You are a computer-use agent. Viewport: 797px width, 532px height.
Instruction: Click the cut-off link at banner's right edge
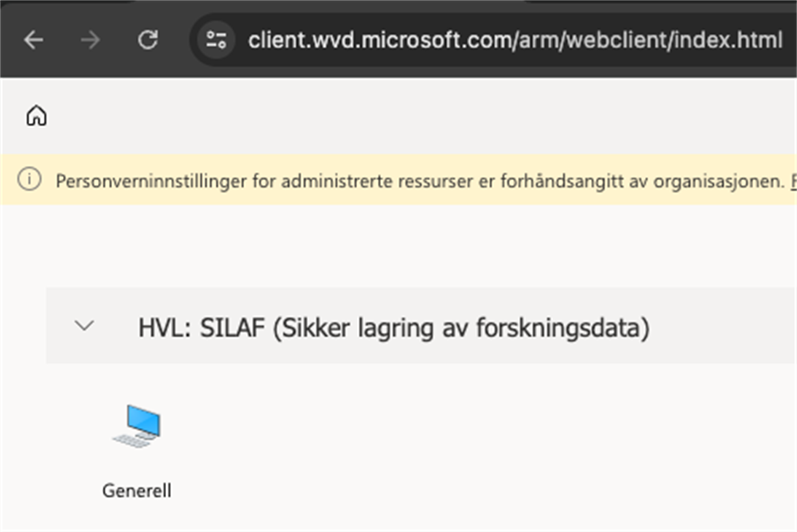pyautogui.click(x=793, y=180)
